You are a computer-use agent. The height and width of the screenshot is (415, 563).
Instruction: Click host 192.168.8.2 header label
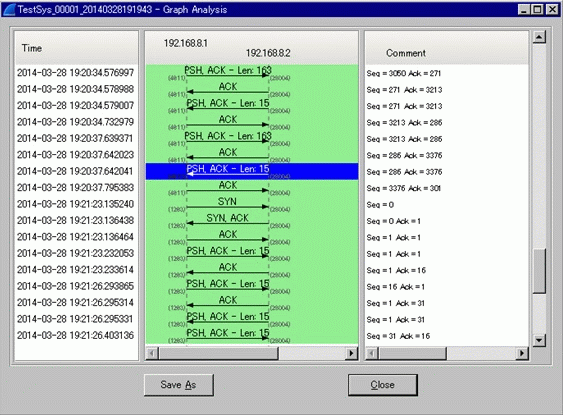pyautogui.click(x=268, y=53)
